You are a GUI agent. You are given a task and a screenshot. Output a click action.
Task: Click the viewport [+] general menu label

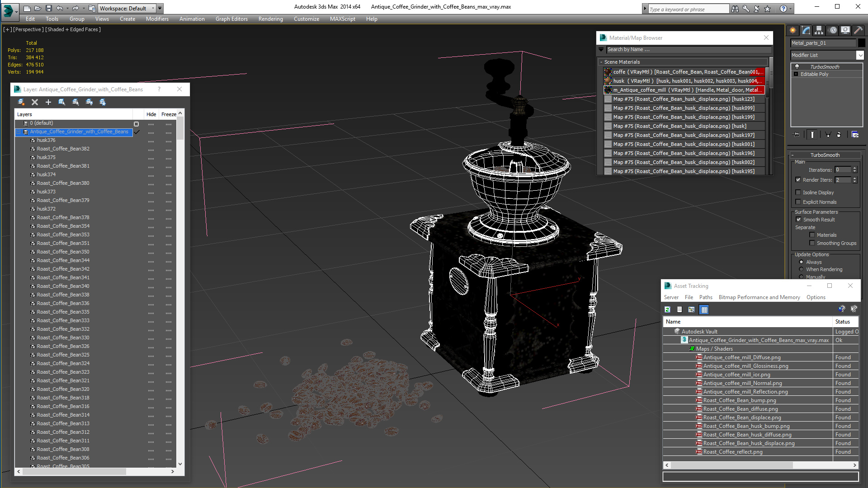(x=8, y=29)
